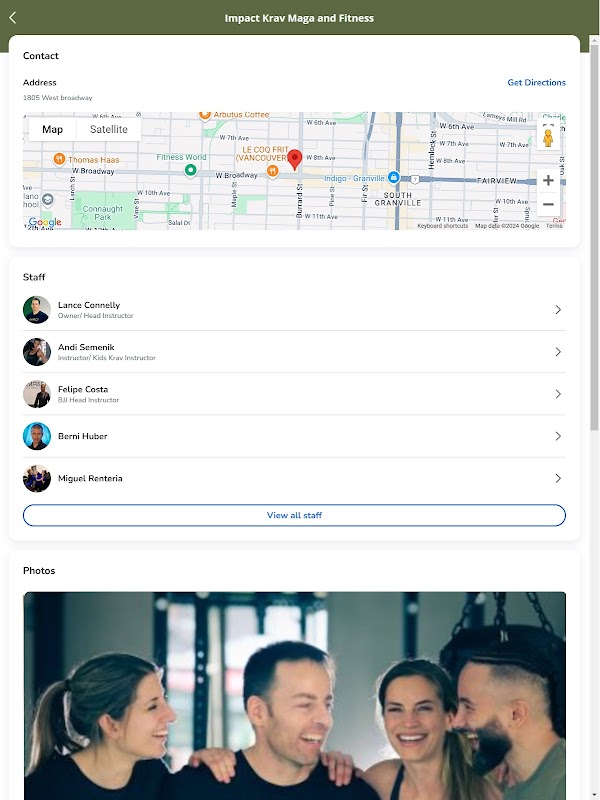Click the Instructor/ Kids Krav Instructor subtitle
This screenshot has height=800, width=600.
point(107,358)
